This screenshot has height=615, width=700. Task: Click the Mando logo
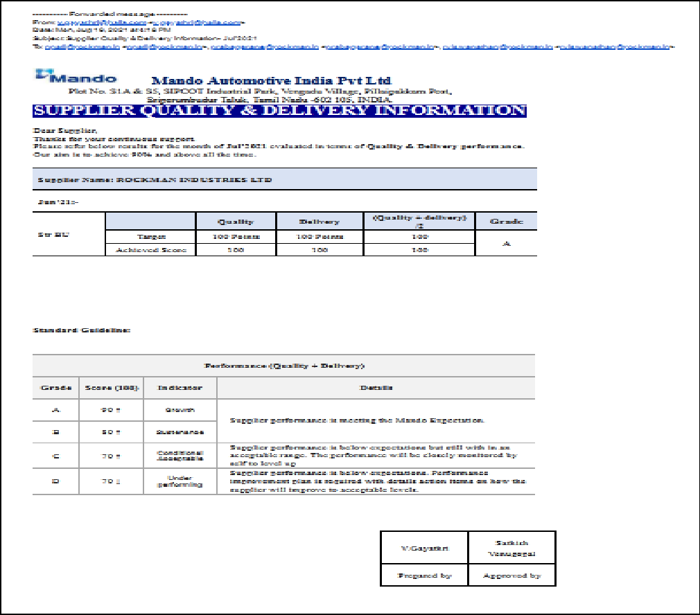[76, 76]
